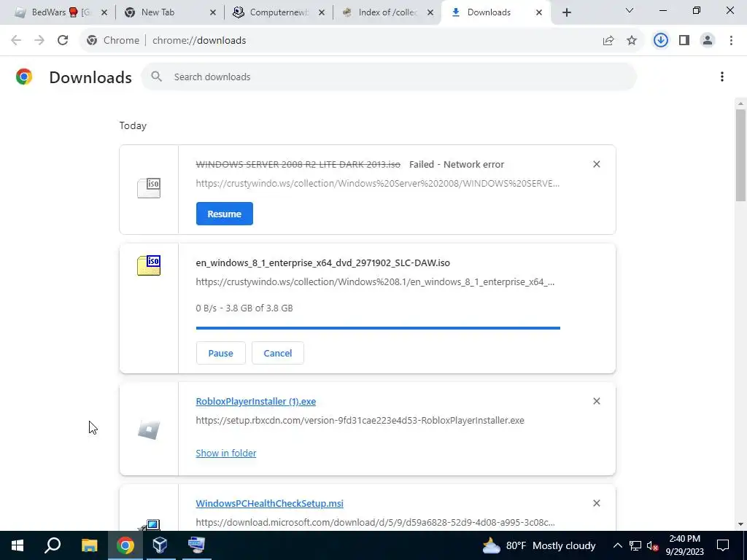Click the page vertical scrollbar thumb
This screenshot has height=560, width=747.
click(740, 155)
